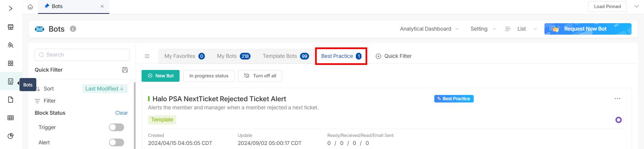Click the Bots info icon
The width and height of the screenshot is (644, 149).
[73, 29]
